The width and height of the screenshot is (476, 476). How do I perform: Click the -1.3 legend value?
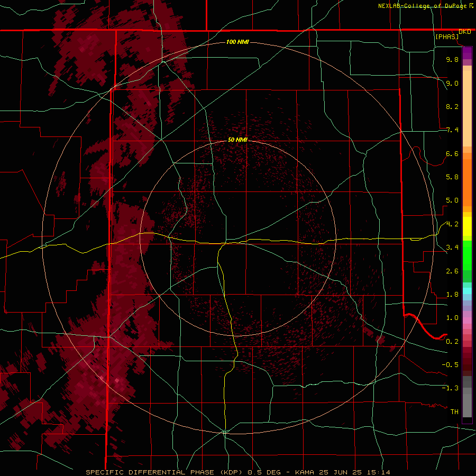450,388
